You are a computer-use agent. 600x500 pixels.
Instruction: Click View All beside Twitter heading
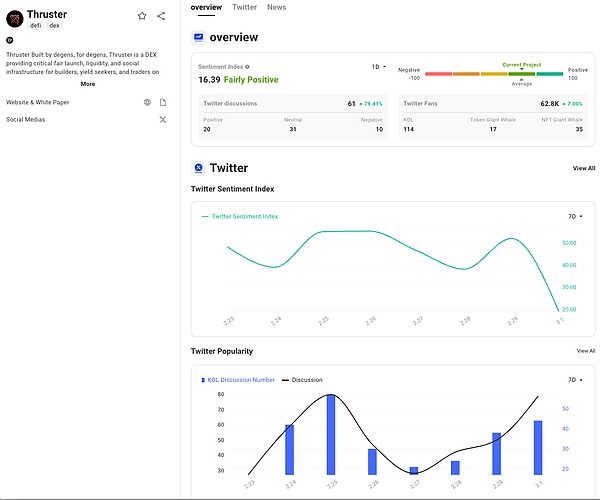point(584,168)
